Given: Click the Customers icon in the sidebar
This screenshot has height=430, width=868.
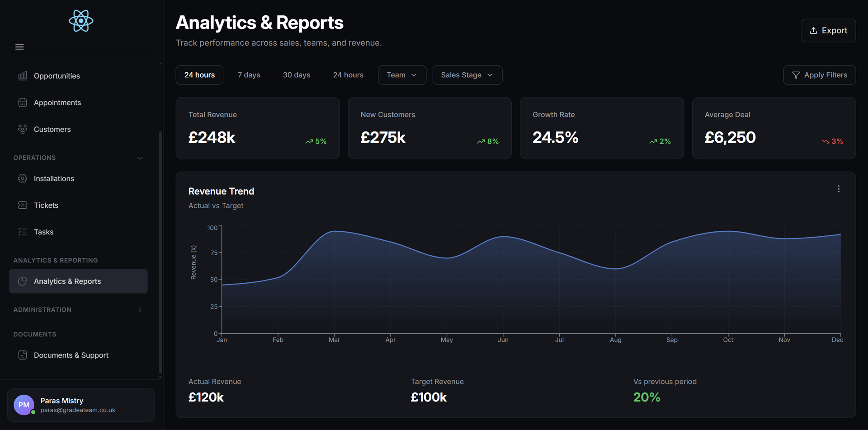Looking at the screenshot, I should pos(23,129).
